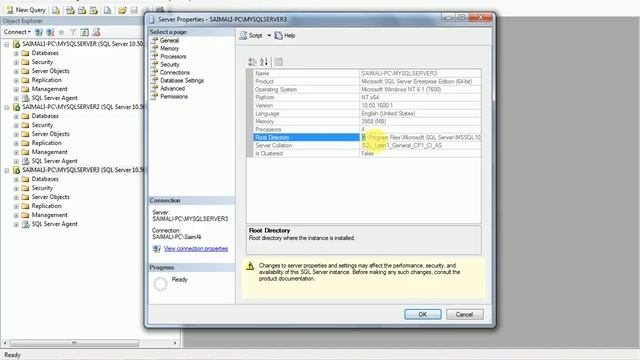Select the SAIMALI-PC\MYSQLSERVER server icon
Viewport: 640px width, 360px height.
[x=16, y=44]
